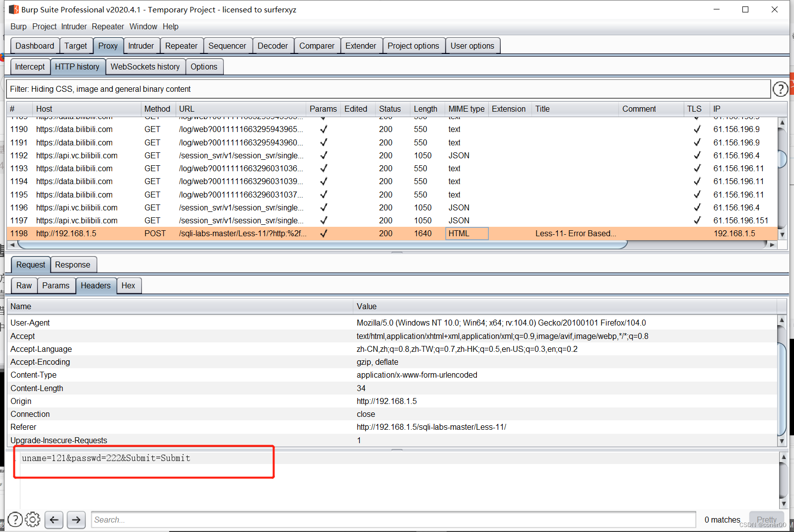Click the request body text uname=121&passwd=222
794x532 pixels.
point(106,458)
